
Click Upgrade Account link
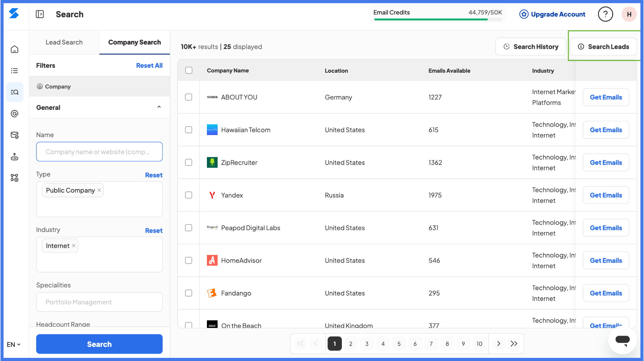coord(552,14)
